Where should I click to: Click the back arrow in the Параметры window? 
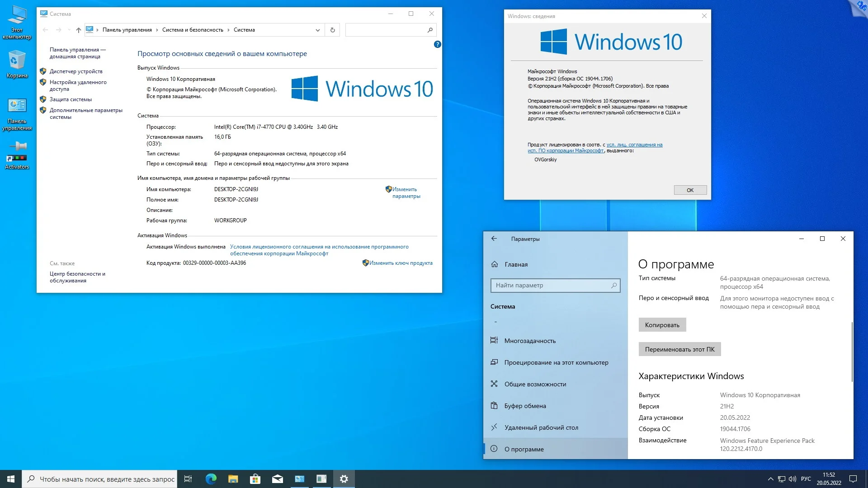click(x=494, y=239)
